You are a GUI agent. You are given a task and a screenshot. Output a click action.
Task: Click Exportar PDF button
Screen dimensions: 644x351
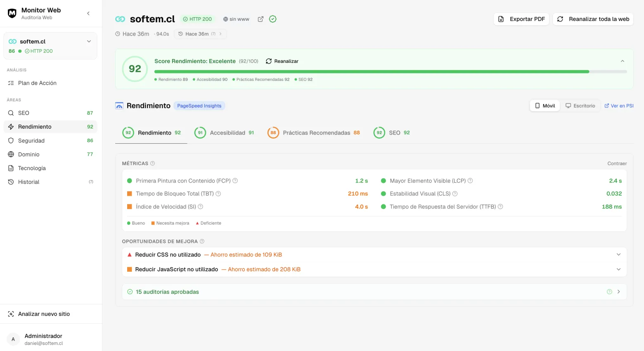click(521, 19)
